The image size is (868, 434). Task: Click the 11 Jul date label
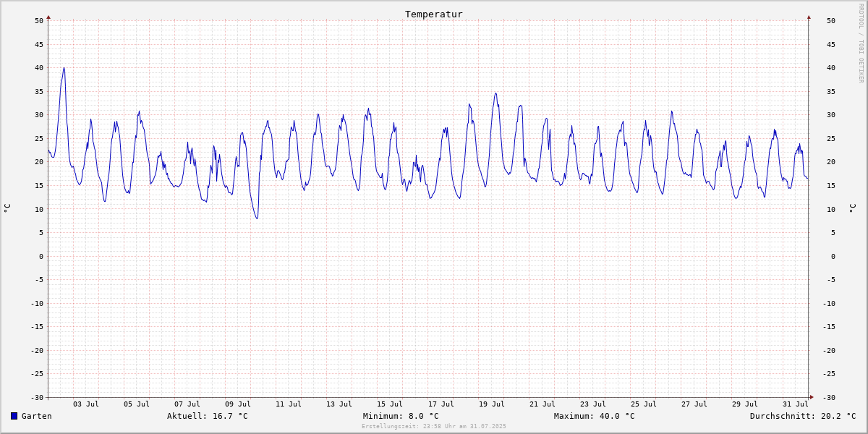click(289, 404)
